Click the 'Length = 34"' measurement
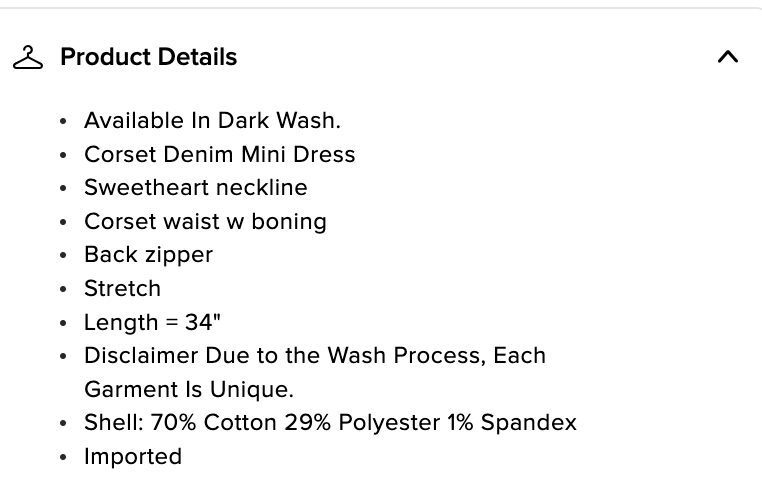The image size is (762, 494). tap(152, 323)
